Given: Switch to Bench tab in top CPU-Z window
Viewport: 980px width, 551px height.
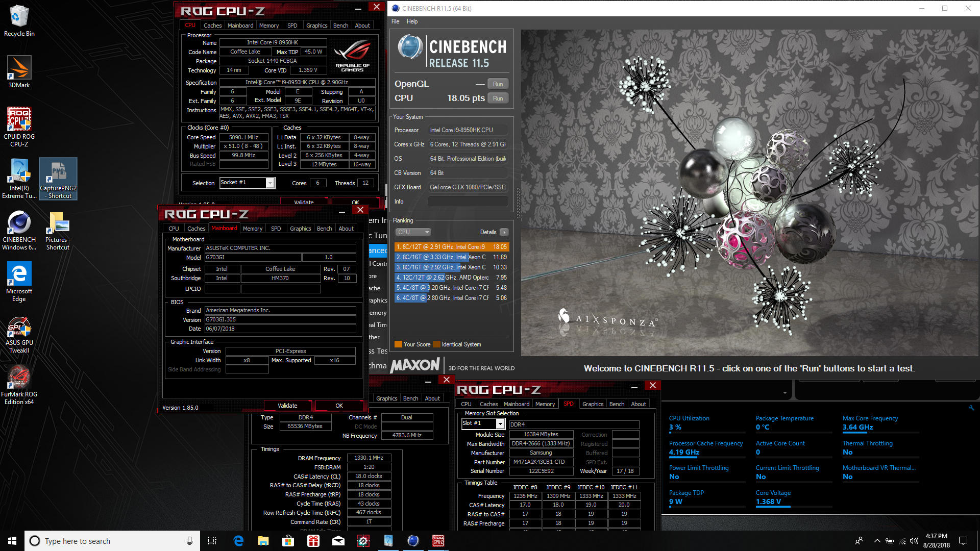Looking at the screenshot, I should (x=340, y=26).
